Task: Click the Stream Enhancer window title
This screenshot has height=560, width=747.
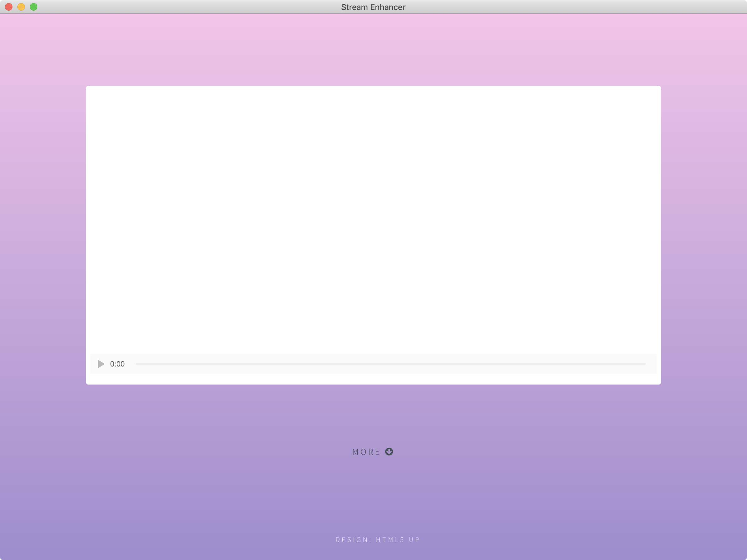Action: [x=373, y=7]
